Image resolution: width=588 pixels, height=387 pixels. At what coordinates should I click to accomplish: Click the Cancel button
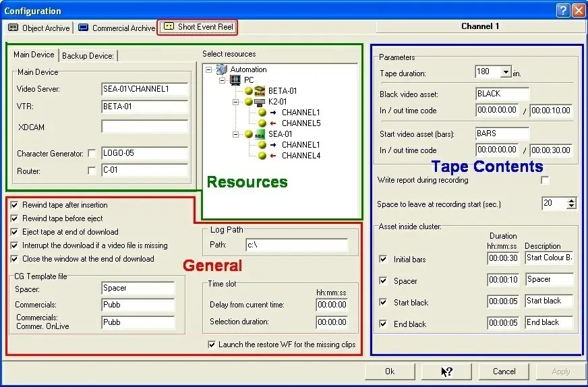504,371
